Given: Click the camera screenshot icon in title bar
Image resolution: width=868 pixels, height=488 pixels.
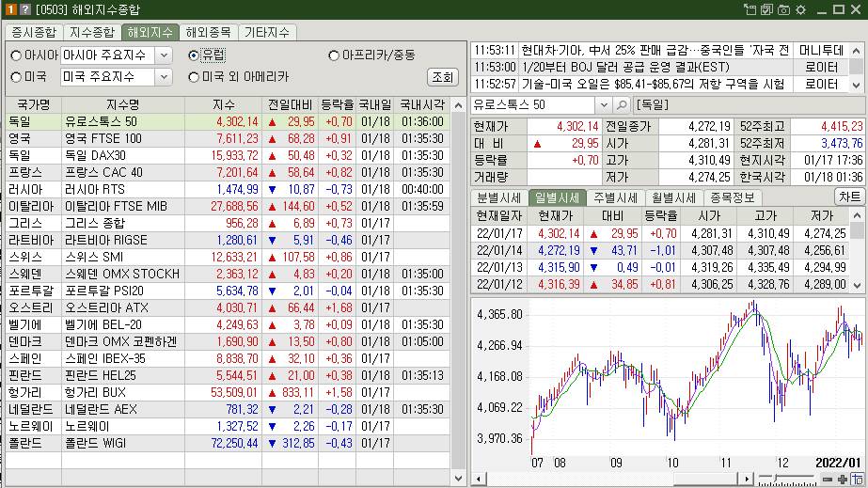Looking at the screenshot, I should click(784, 9).
